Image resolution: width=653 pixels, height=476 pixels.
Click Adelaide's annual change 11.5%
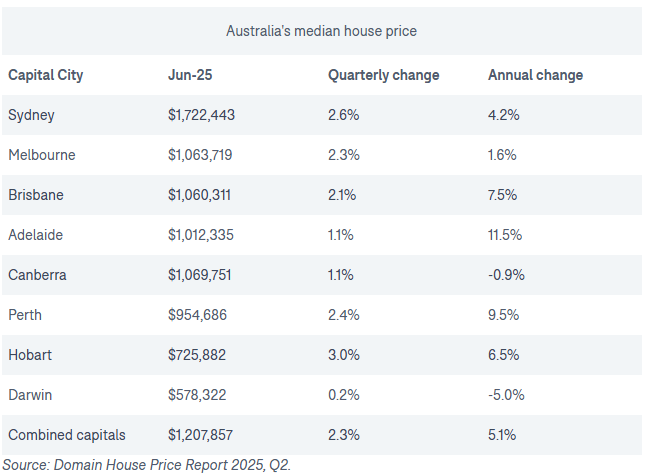[504, 235]
